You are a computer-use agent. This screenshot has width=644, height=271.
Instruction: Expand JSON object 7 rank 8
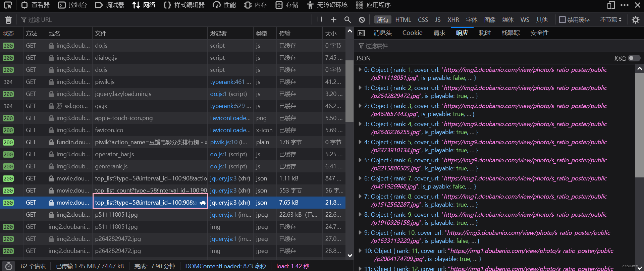click(360, 197)
